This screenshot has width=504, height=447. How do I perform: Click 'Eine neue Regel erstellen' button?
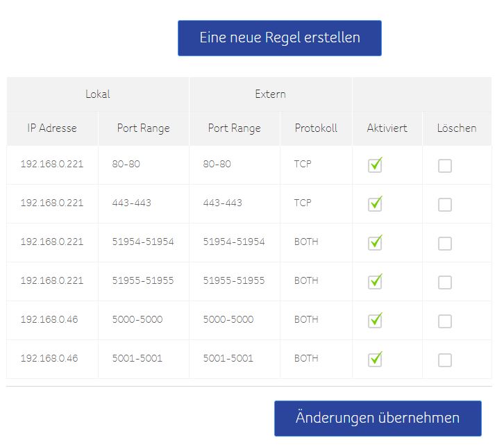tap(279, 38)
